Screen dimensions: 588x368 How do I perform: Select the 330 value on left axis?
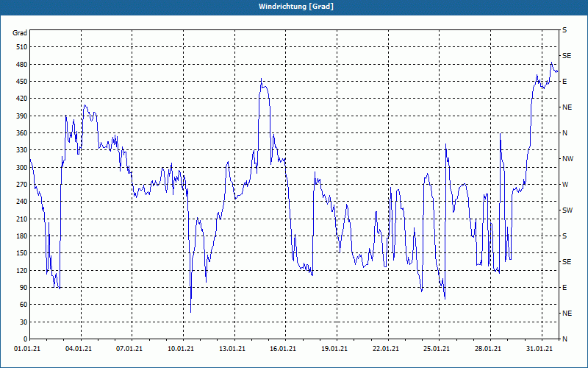(x=22, y=150)
